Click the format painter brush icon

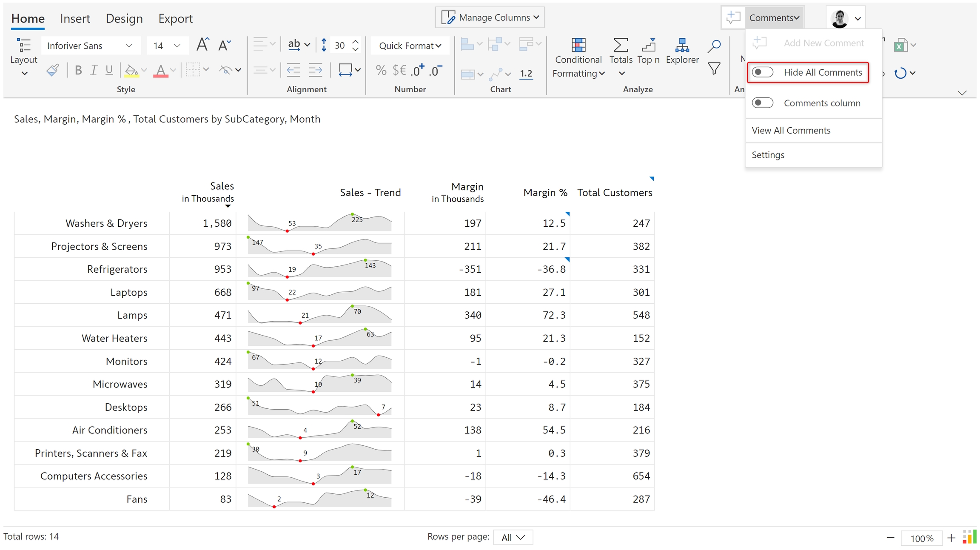(53, 70)
